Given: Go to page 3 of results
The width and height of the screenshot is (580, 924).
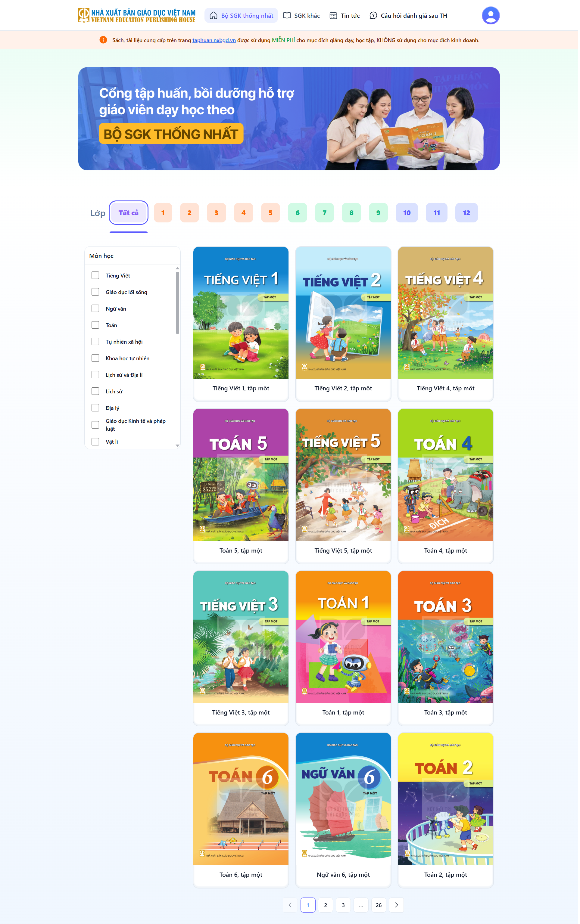Looking at the screenshot, I should pyautogui.click(x=343, y=905).
